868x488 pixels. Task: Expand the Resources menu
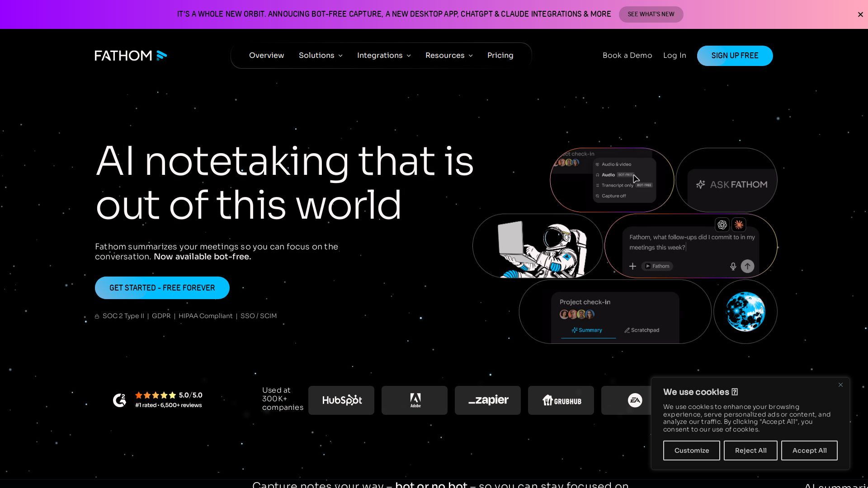point(449,56)
